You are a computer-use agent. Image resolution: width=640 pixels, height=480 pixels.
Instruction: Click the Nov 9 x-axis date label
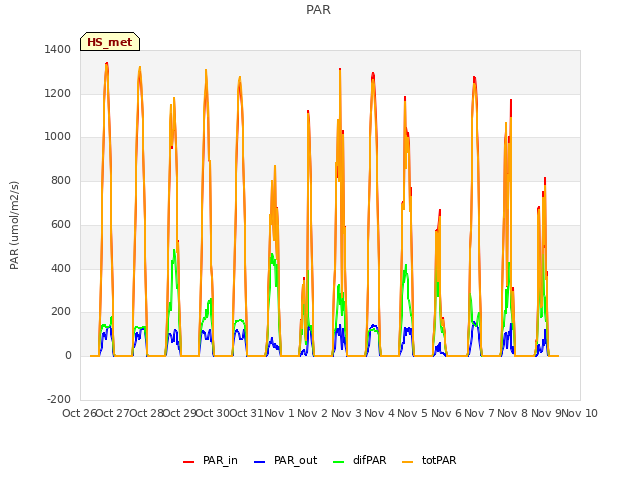[546, 413]
